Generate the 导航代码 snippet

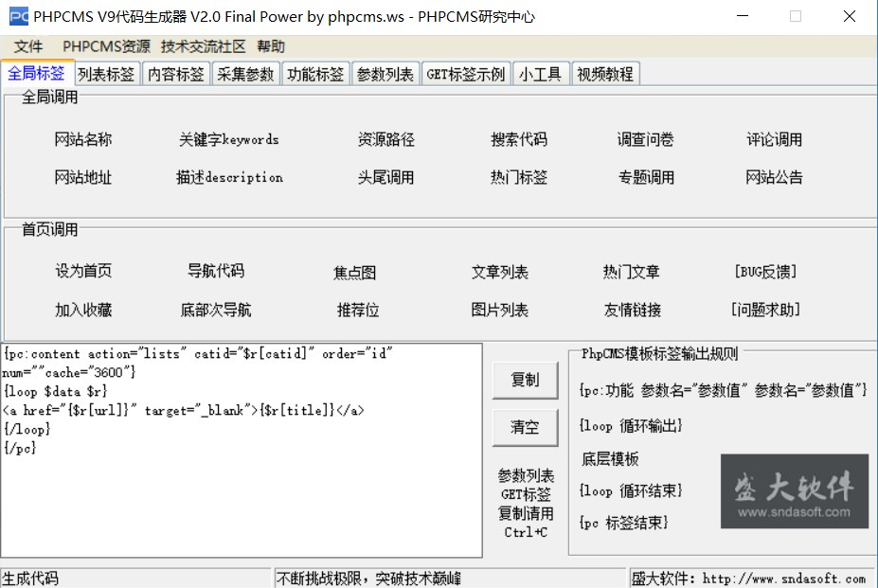click(216, 271)
